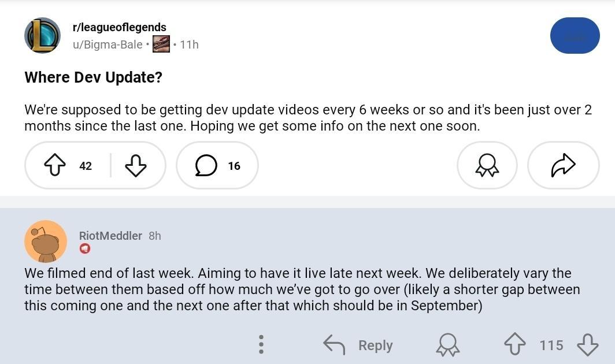615x364 pixels.
Task: Give an award to the post
Action: coord(487,165)
